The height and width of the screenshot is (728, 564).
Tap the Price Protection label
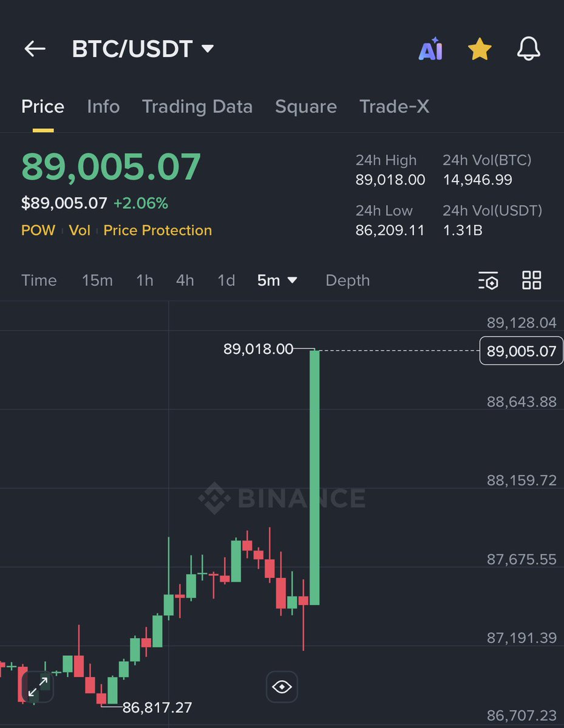(158, 231)
